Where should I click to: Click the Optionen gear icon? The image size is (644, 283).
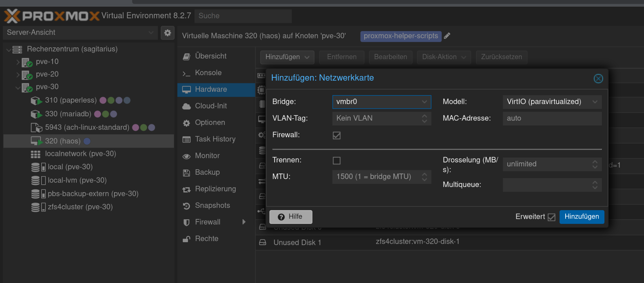click(186, 123)
